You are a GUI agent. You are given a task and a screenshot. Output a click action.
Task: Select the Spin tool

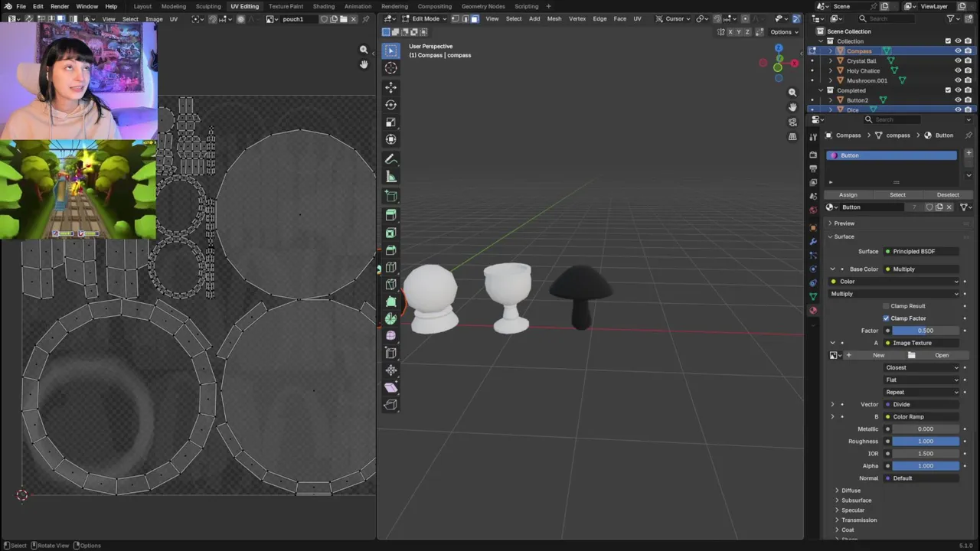(x=390, y=318)
